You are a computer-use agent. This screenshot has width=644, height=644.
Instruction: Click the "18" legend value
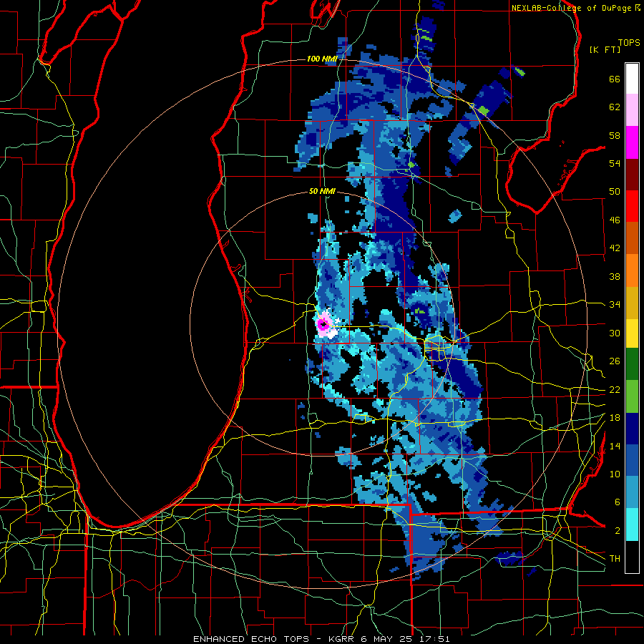[615, 418]
